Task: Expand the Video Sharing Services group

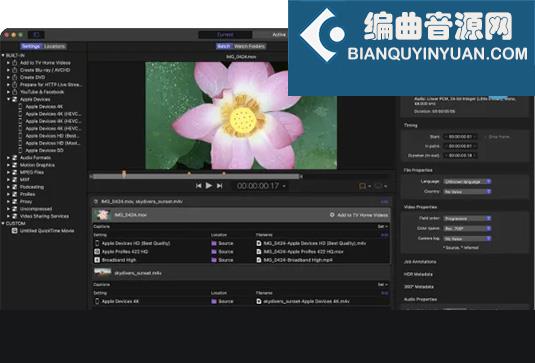Action: click(9, 216)
